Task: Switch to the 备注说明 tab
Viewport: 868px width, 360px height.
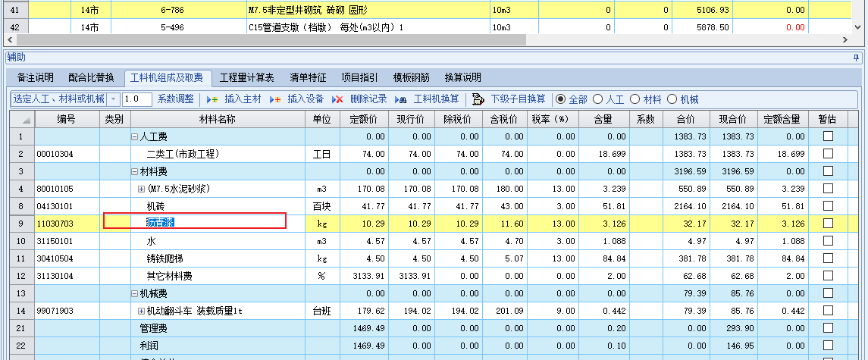Action: coord(35,77)
